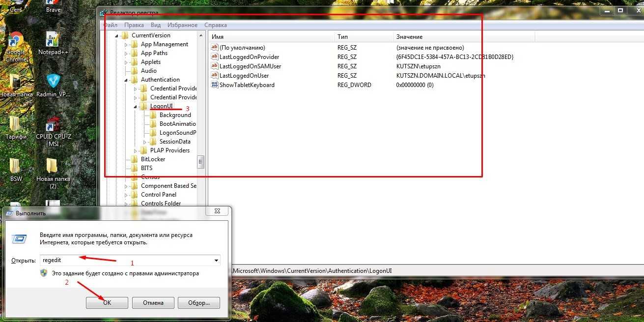Expand the SessionData tree node
The width and height of the screenshot is (644, 322).
[x=144, y=142]
